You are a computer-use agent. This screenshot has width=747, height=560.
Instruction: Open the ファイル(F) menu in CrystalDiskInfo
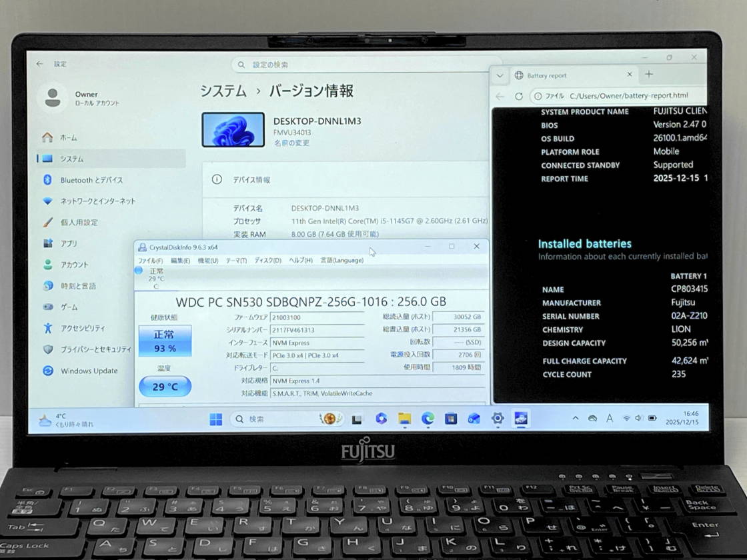(x=150, y=260)
